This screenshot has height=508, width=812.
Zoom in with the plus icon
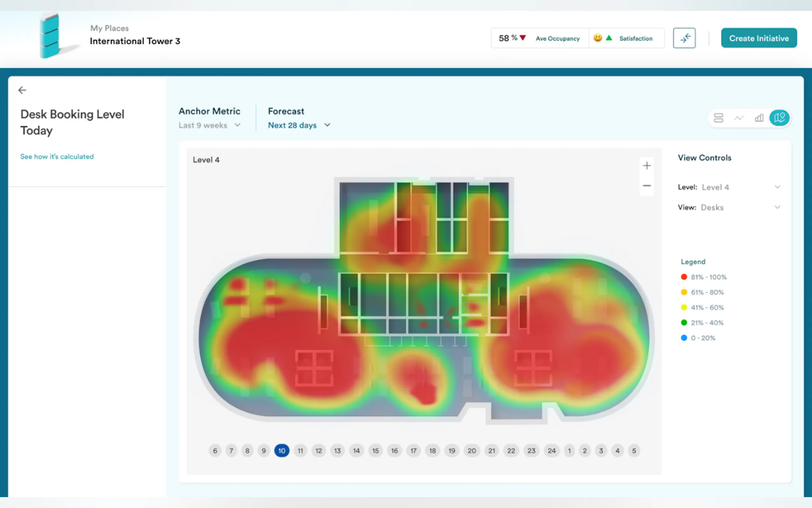pos(646,166)
